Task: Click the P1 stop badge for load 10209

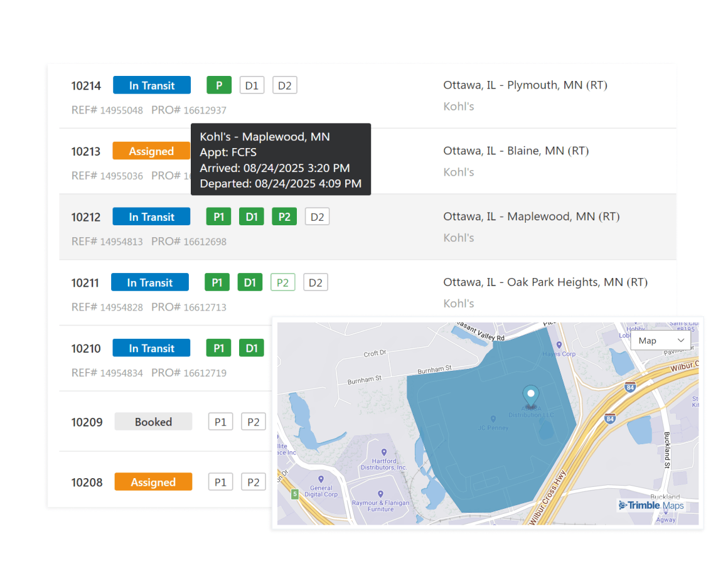Action: pos(220,422)
